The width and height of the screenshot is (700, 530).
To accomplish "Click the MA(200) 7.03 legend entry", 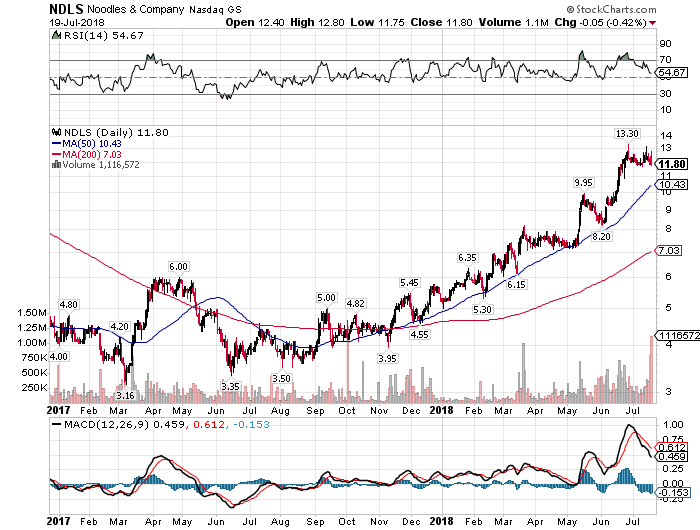I will 87,154.
